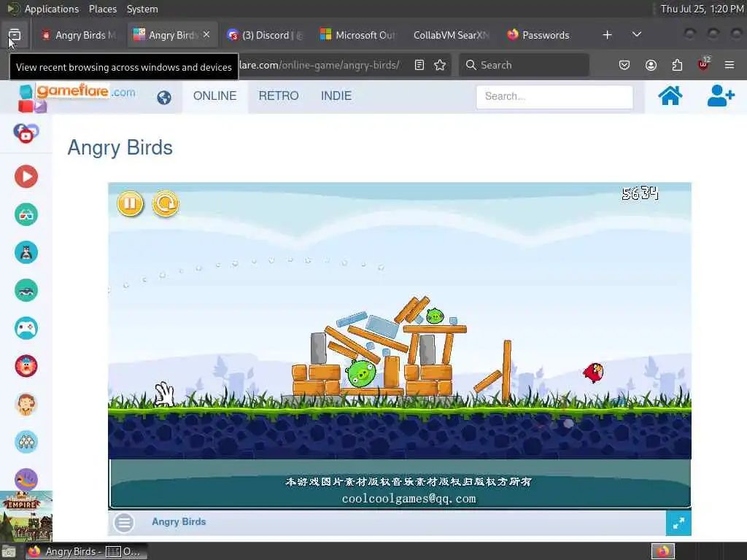
Task: Restart the level with the yellow retry button
Action: pyautogui.click(x=166, y=204)
